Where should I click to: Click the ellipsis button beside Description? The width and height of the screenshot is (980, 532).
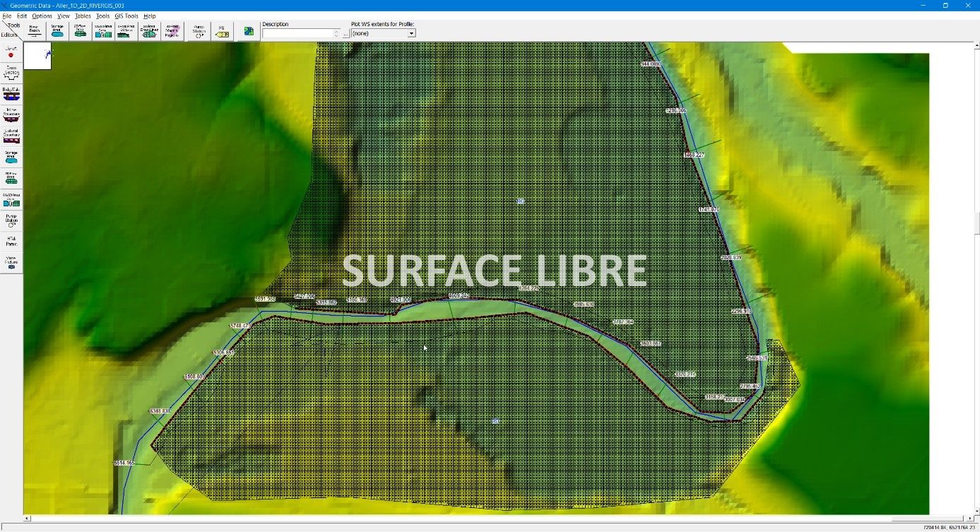(x=346, y=33)
